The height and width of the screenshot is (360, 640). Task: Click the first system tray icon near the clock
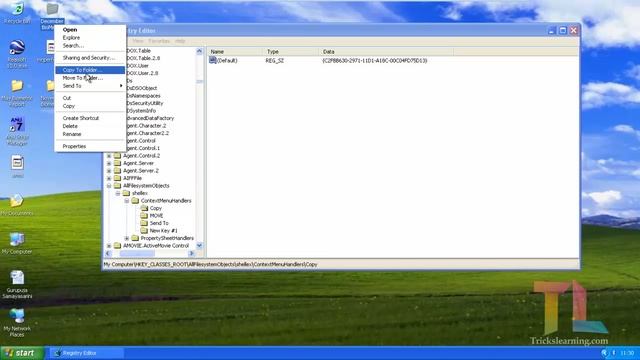(x=604, y=353)
